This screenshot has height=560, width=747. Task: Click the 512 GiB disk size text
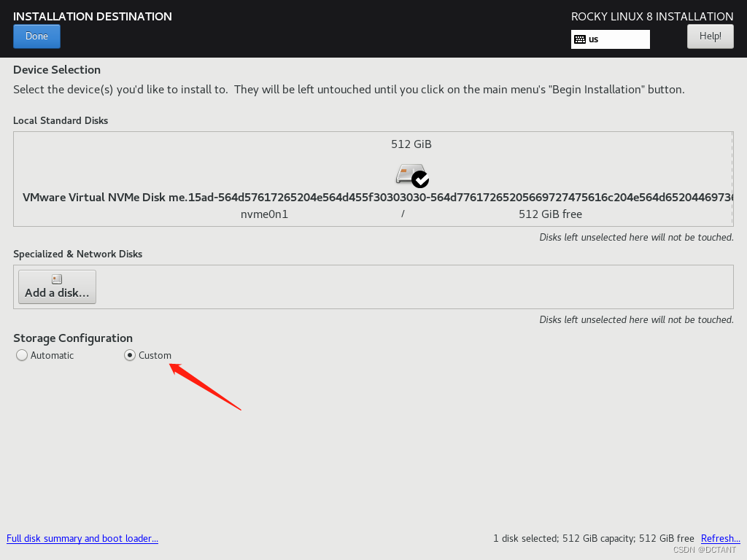click(x=411, y=144)
